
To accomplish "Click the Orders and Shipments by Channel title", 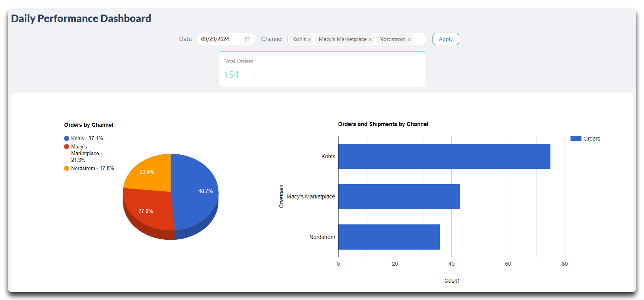I will [x=383, y=124].
